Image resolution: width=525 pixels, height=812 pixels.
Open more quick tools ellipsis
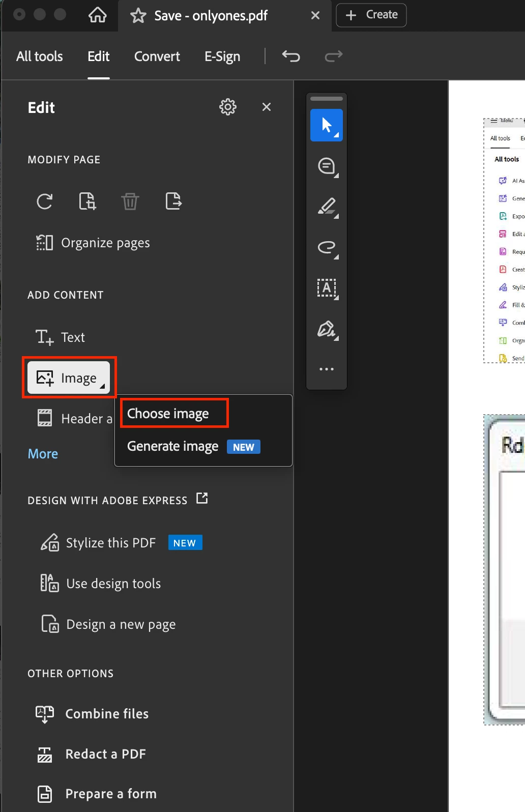327,369
